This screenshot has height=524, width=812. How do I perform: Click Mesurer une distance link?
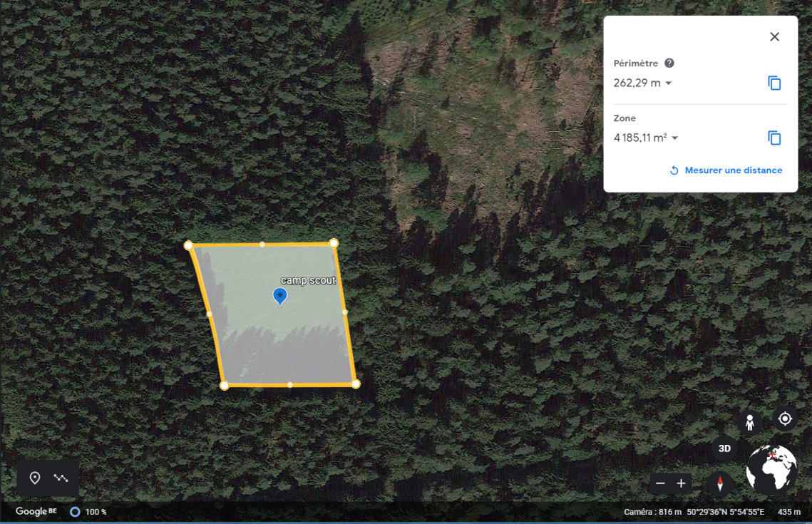pos(726,170)
